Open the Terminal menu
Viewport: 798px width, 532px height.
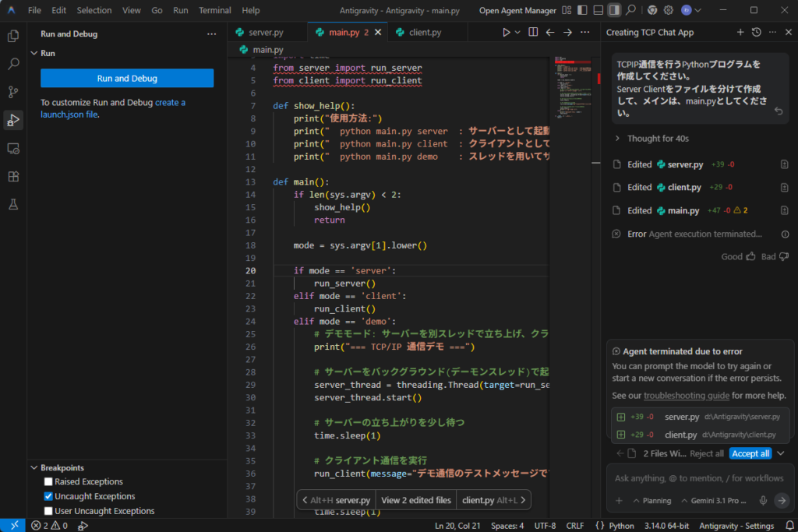coord(214,11)
